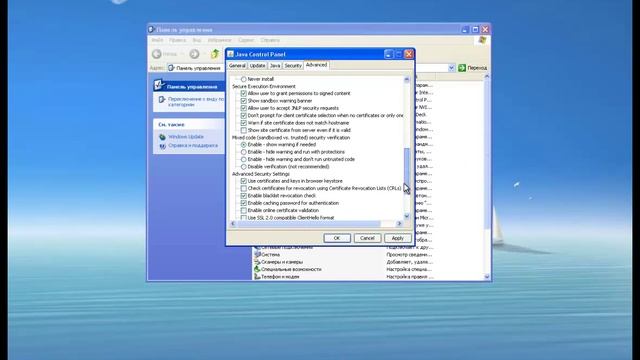Open Справка и поддержка link in sidebar
The width and height of the screenshot is (640, 360).
click(x=193, y=145)
